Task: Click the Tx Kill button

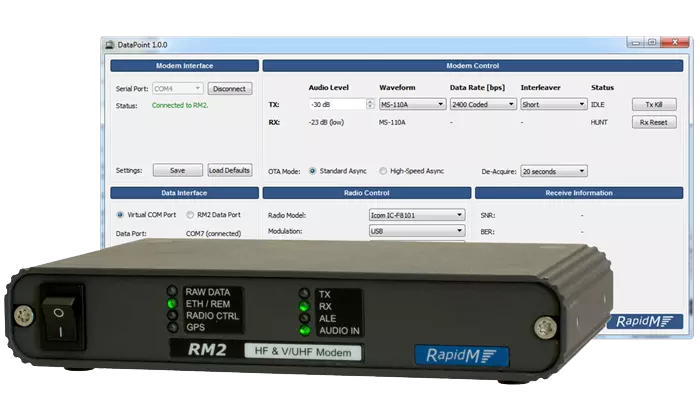Action: coord(653,104)
